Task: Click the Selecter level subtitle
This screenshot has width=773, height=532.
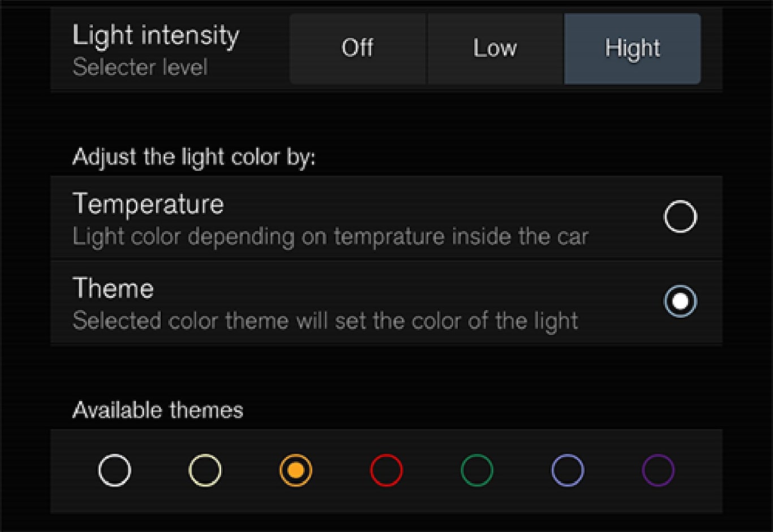Action: [140, 67]
